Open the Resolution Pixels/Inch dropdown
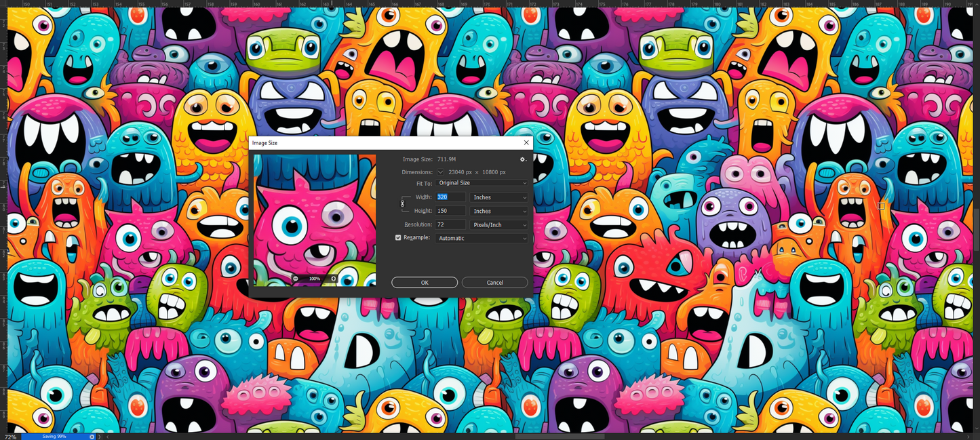This screenshot has height=440, width=980. (x=498, y=224)
